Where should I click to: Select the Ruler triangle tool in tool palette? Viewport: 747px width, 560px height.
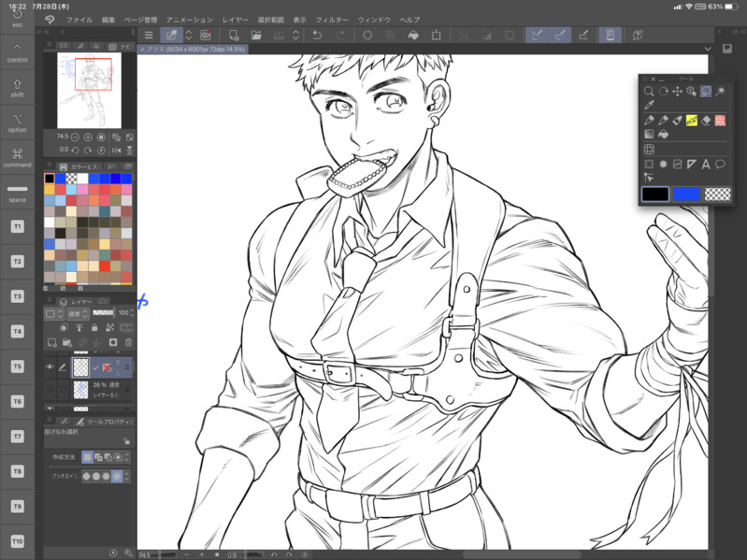pos(691,165)
